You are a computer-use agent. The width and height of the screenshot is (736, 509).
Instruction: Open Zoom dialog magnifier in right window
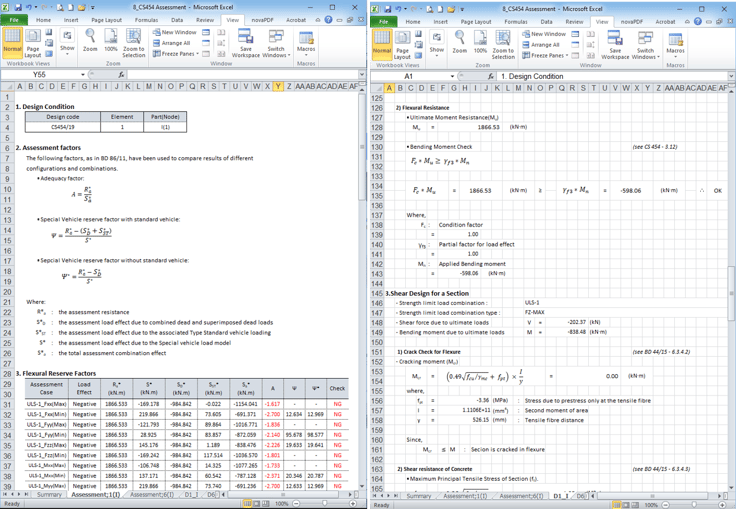[x=460, y=42]
